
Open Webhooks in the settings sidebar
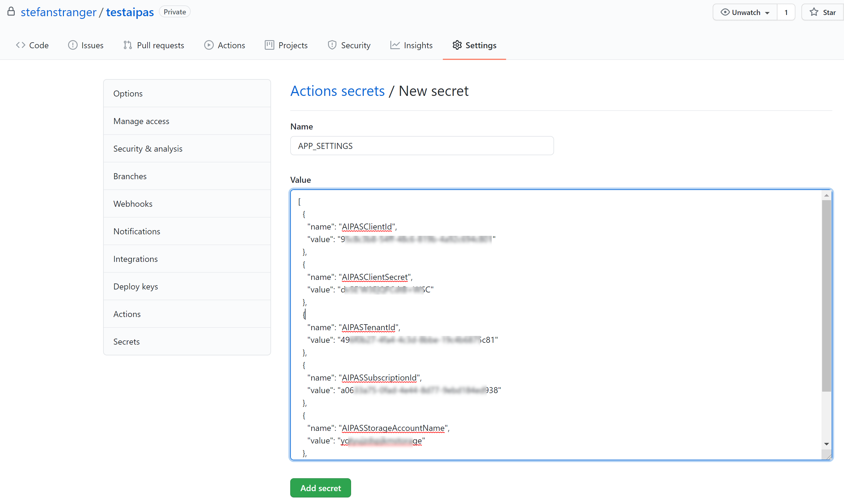pos(133,204)
